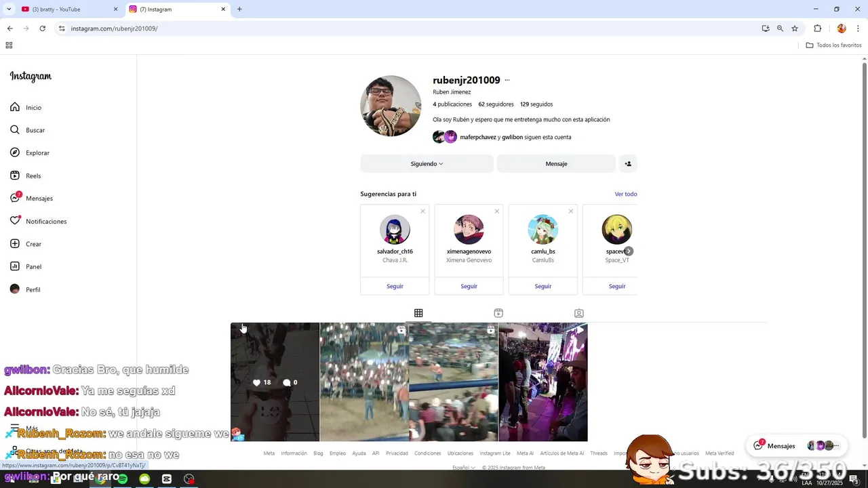View the 62 seguidores list
Screen dimensions: 868x488
click(x=495, y=104)
